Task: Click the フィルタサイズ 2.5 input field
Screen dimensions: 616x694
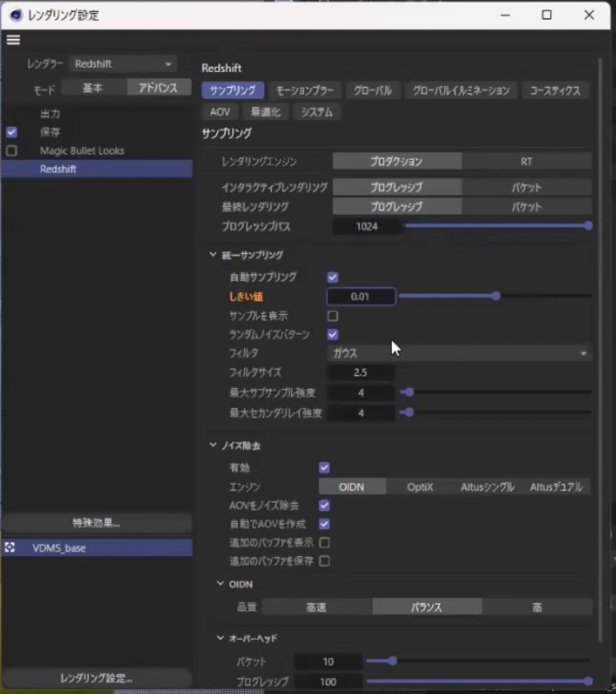Action: (x=361, y=372)
